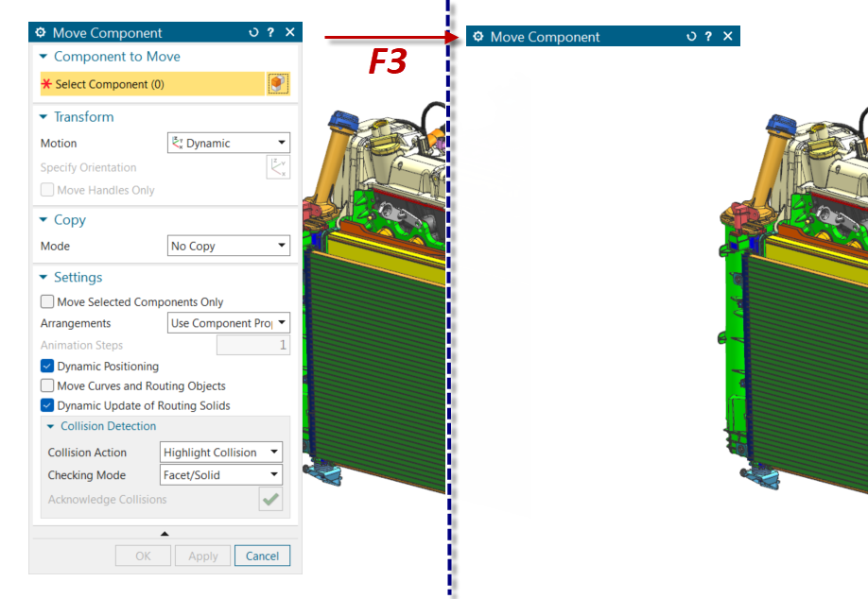
Task: Click the Acknowledge Collisions label
Action: click(x=107, y=499)
